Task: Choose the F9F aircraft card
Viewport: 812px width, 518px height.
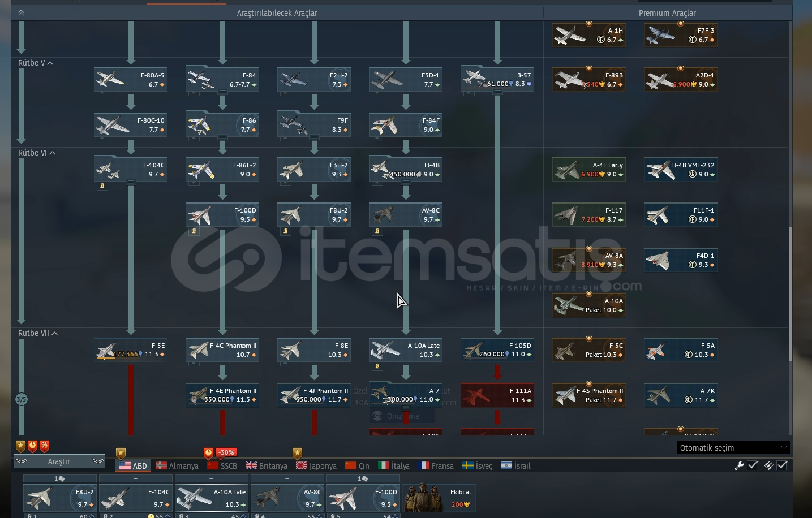Action: 314,125
